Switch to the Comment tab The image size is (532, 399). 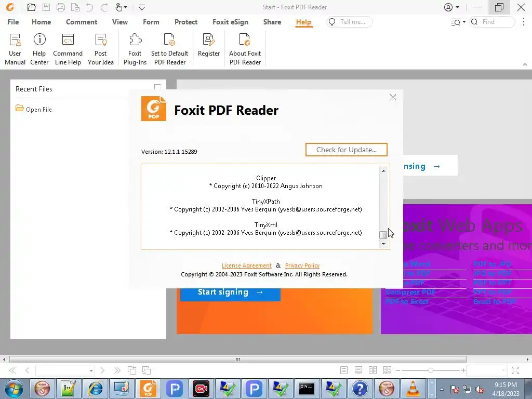coord(82,22)
